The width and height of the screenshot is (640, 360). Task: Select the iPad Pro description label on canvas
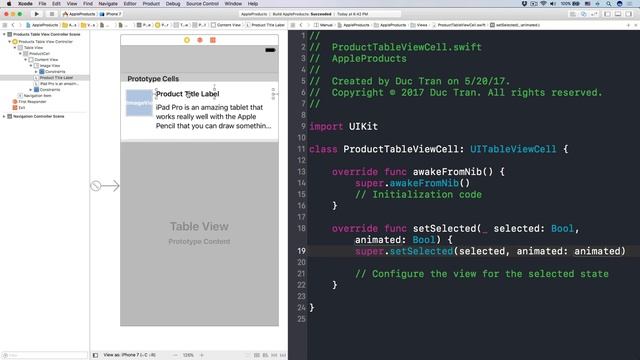click(x=213, y=117)
